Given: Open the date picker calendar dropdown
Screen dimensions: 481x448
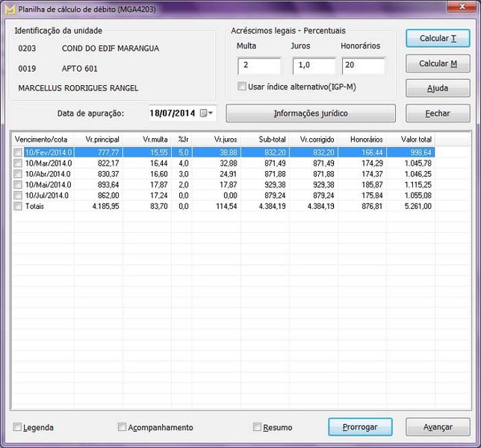Looking at the screenshot, I should point(207,113).
